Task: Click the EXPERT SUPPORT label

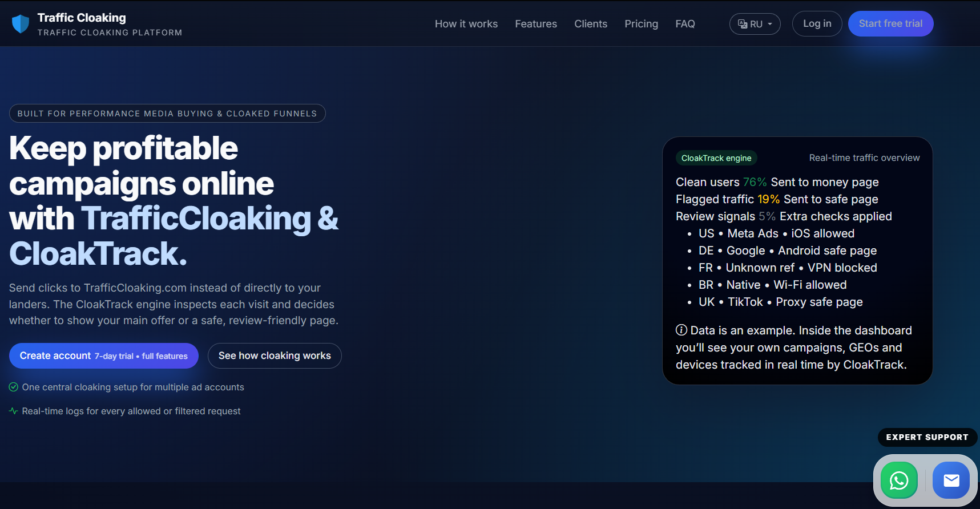Action: [x=927, y=437]
